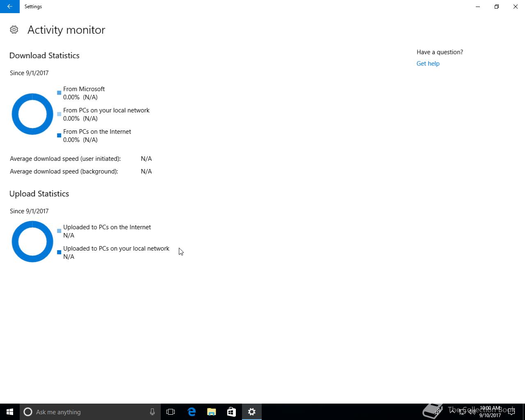Restore down the Settings window

(497, 7)
